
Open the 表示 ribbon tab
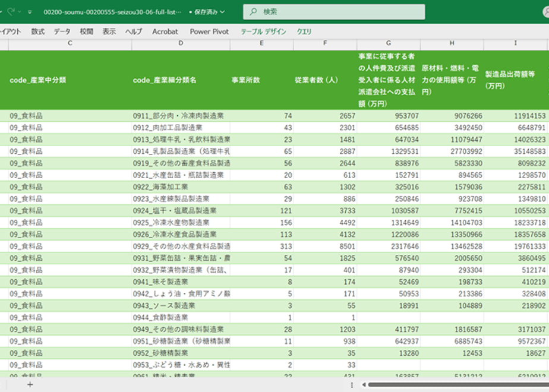(109, 31)
